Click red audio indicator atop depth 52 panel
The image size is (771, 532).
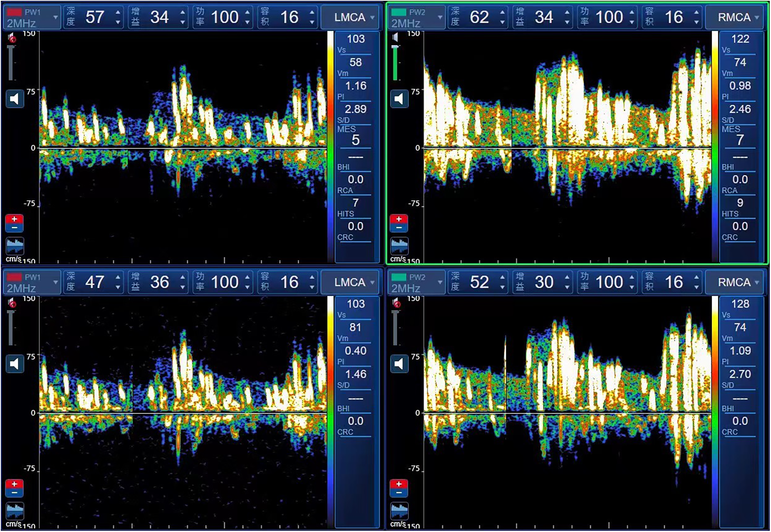pyautogui.click(x=397, y=304)
